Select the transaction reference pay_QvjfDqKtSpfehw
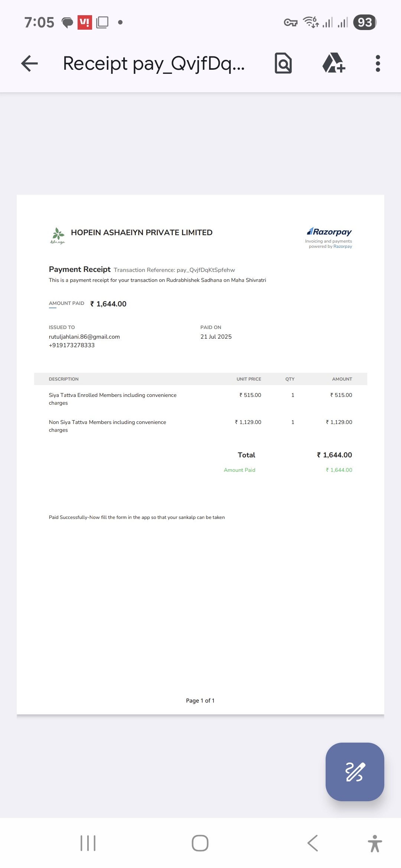Screen dimensions: 401x868 (206, 270)
